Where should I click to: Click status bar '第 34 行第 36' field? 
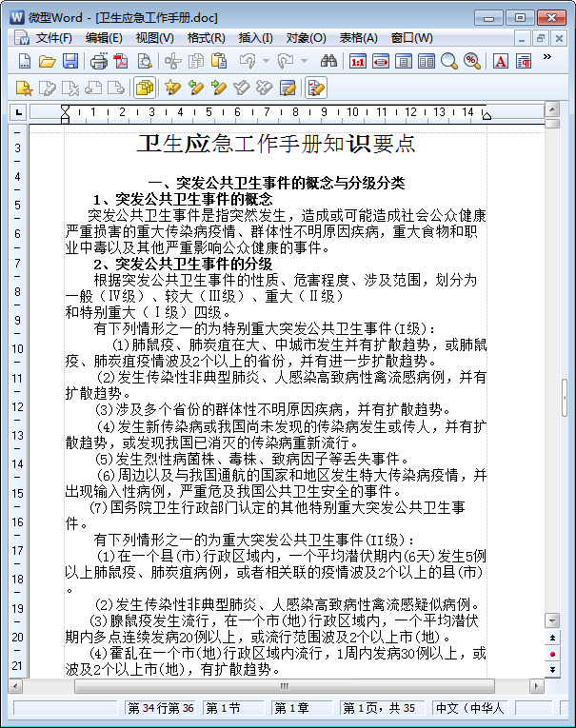click(x=161, y=708)
